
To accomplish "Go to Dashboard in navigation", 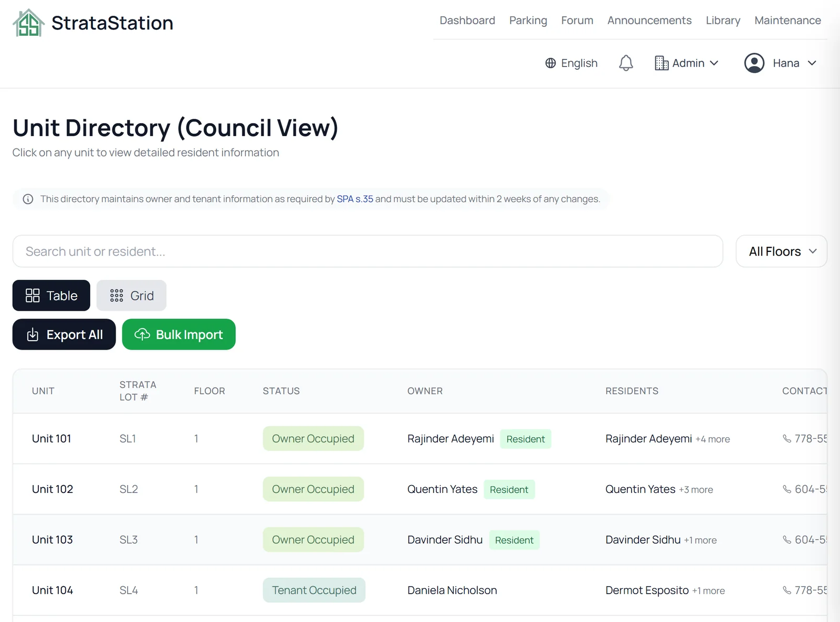I will click(467, 20).
